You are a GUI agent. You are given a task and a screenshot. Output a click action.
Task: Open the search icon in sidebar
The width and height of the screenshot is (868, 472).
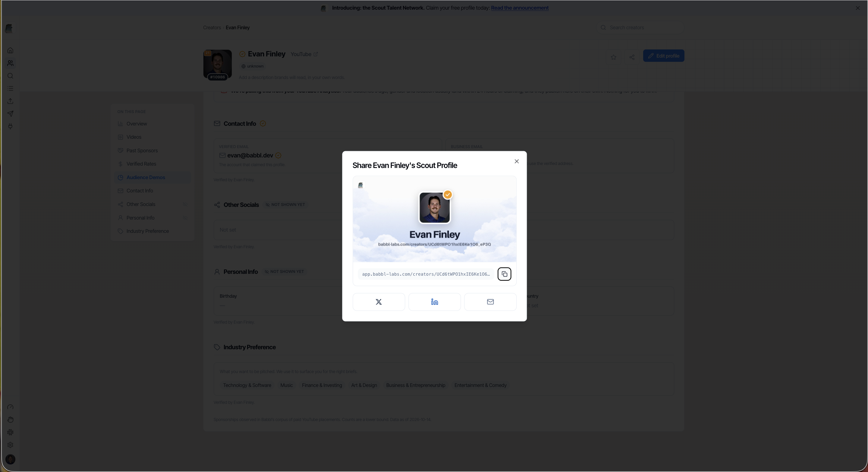coord(11,76)
